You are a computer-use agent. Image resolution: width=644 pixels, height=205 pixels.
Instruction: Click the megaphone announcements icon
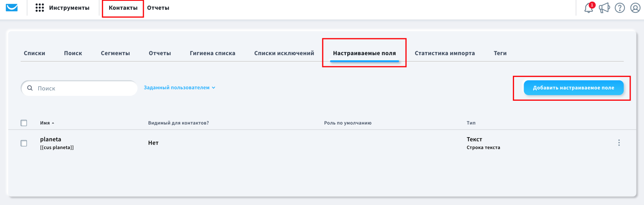(x=605, y=8)
